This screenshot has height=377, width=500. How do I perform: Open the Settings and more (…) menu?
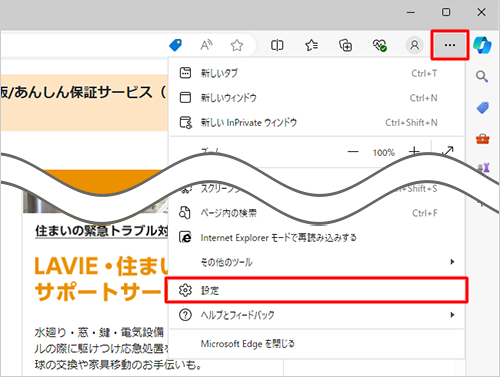[x=450, y=45]
